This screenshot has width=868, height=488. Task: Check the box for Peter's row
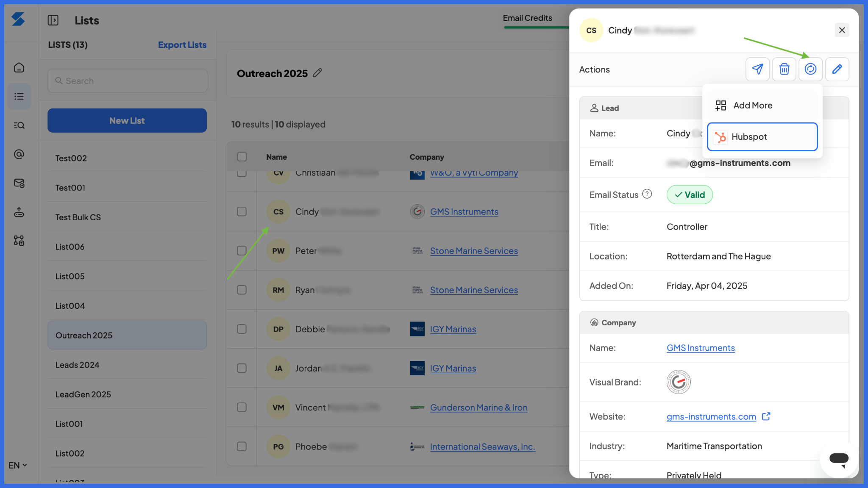coord(242,251)
